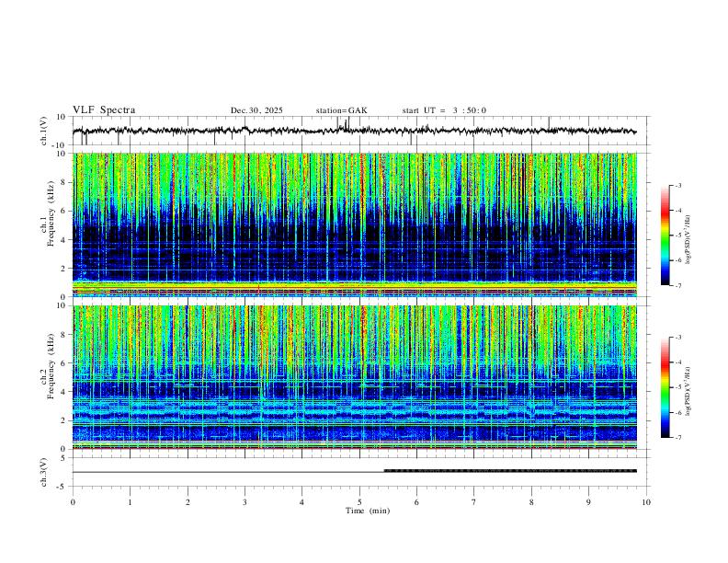This screenshot has height=563, width=728.
Task: Click the "ch.3(V)" axis label
Action: tap(44, 472)
